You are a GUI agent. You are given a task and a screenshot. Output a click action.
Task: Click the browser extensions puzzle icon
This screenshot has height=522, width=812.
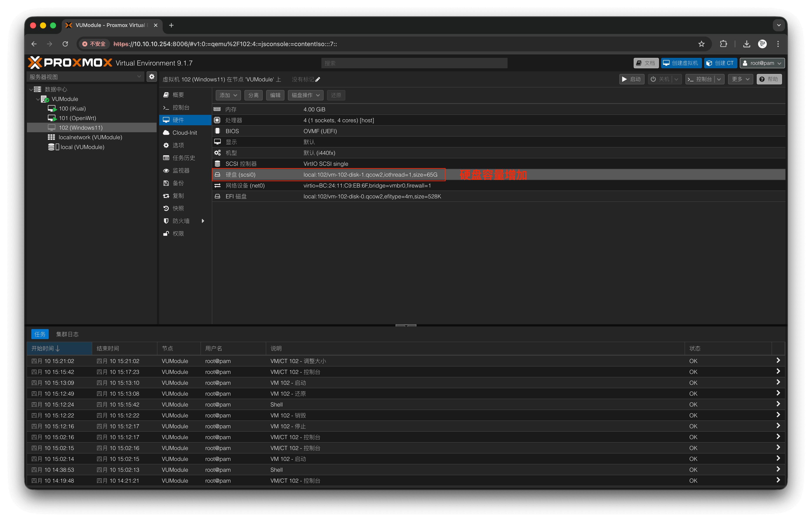(x=723, y=44)
